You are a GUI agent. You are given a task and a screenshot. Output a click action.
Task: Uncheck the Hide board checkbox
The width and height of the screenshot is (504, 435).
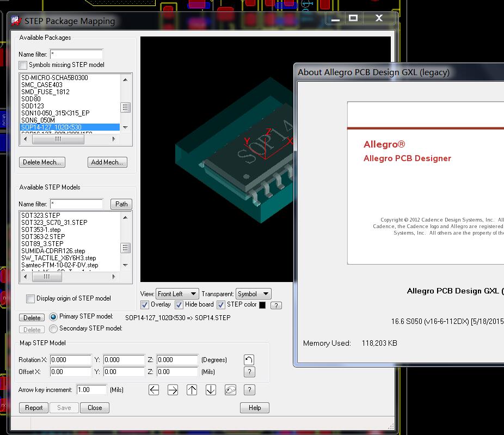click(x=179, y=305)
